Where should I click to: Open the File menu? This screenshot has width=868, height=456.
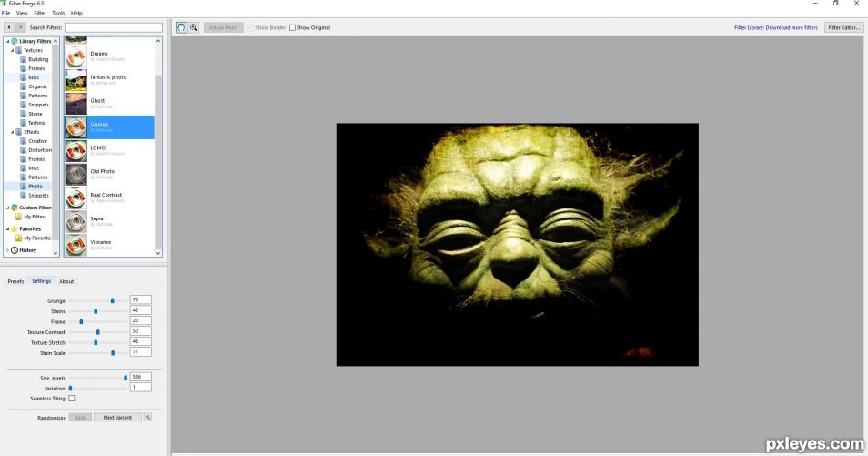[x=5, y=13]
